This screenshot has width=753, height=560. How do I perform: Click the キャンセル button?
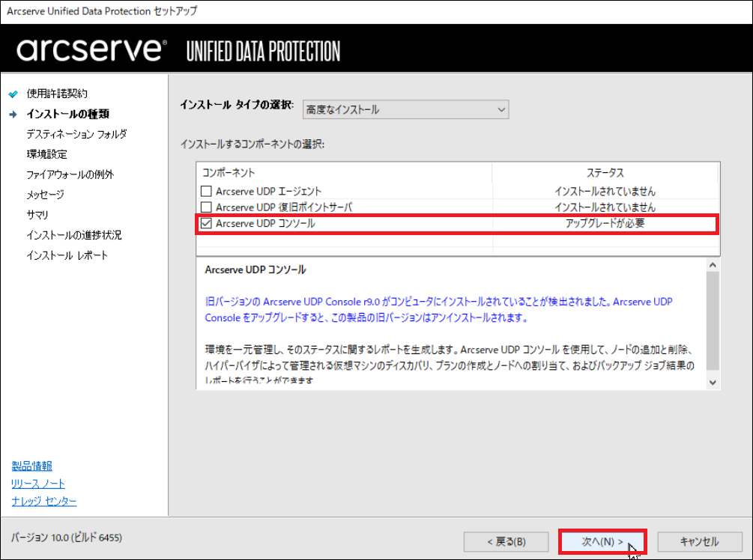point(700,542)
